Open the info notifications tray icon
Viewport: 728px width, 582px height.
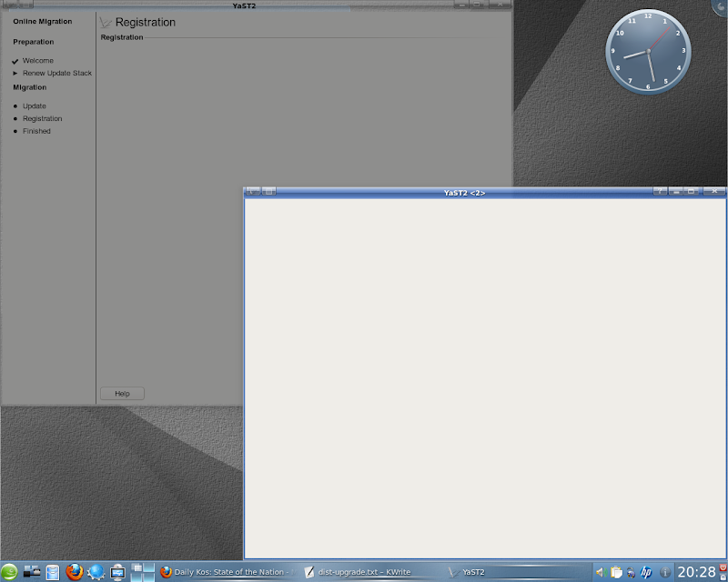[665, 572]
